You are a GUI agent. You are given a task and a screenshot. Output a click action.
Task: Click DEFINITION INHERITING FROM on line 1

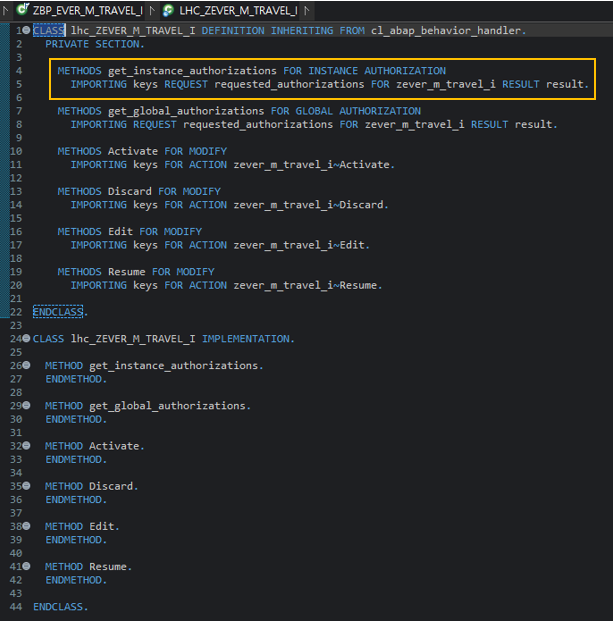click(283, 30)
